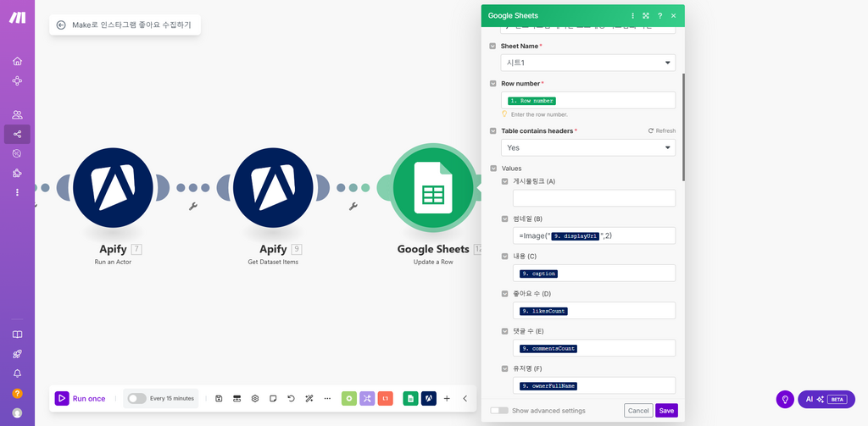The width and height of the screenshot is (868, 426).
Task: Open the Make logo home icon
Action: tap(17, 17)
